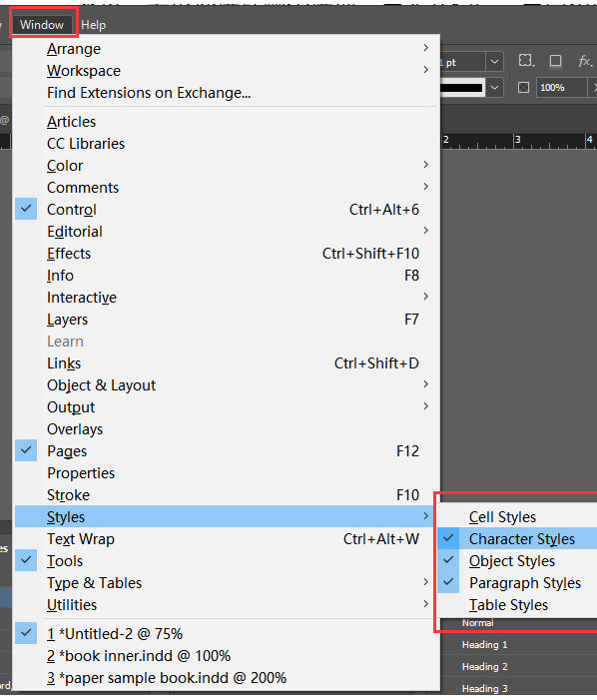The image size is (597, 700).
Task: Open the Layers panel
Action: point(227,320)
